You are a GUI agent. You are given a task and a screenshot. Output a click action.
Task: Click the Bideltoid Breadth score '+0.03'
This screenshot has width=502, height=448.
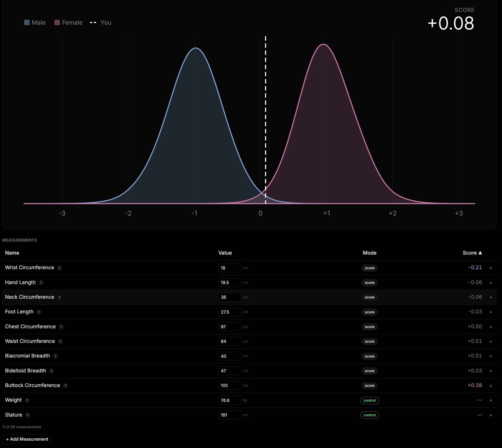475,371
